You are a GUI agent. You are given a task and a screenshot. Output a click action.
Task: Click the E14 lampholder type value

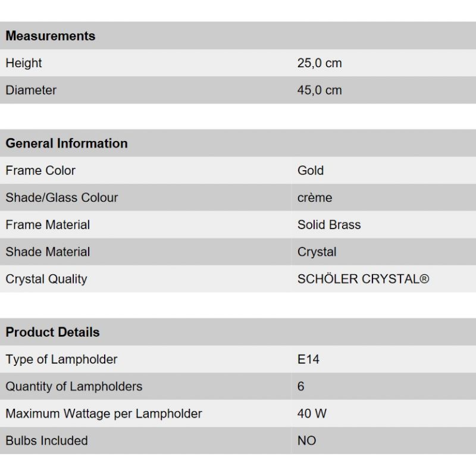pyautogui.click(x=308, y=359)
